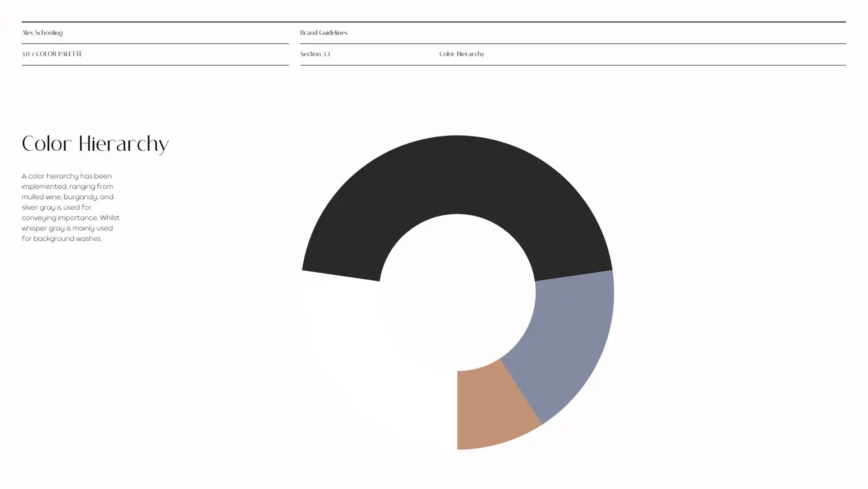This screenshot has width=868, height=489.
Task: Click the empty center of the donut chart
Action: pos(457,292)
